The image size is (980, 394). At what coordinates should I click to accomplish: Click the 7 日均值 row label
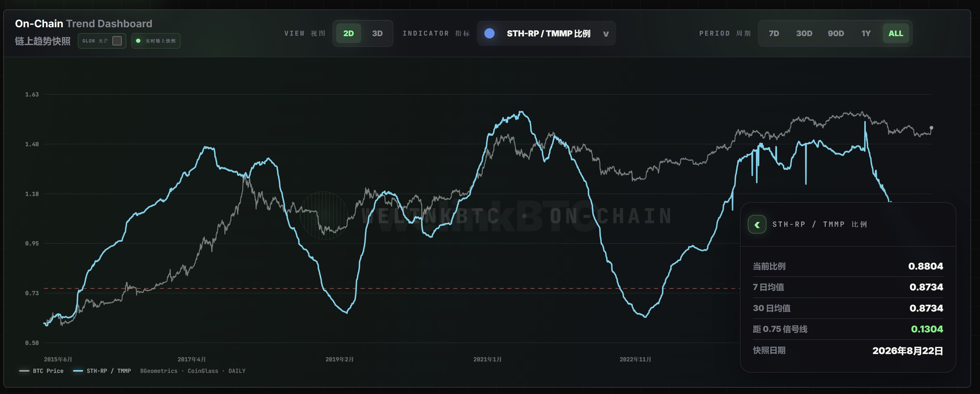768,287
